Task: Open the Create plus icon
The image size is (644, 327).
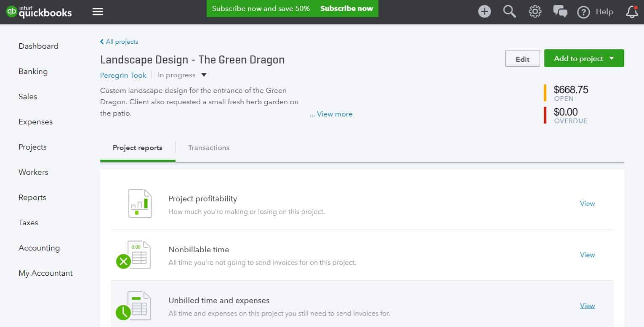Action: coord(484,11)
